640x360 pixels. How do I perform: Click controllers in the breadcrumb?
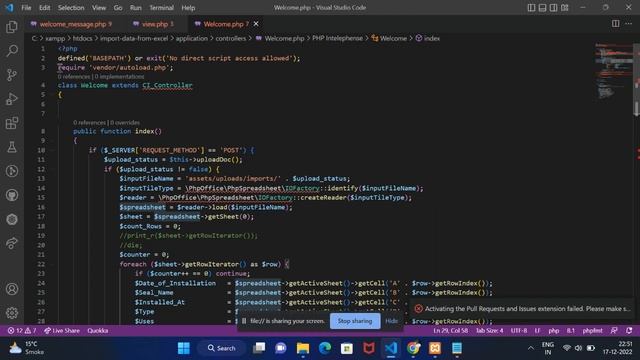pos(231,38)
